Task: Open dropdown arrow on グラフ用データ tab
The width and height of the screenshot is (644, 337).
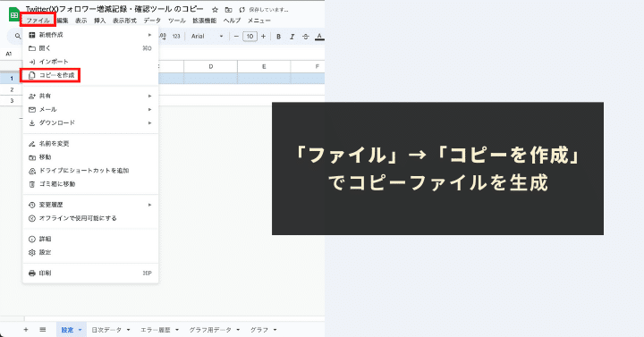Action: pos(238,330)
